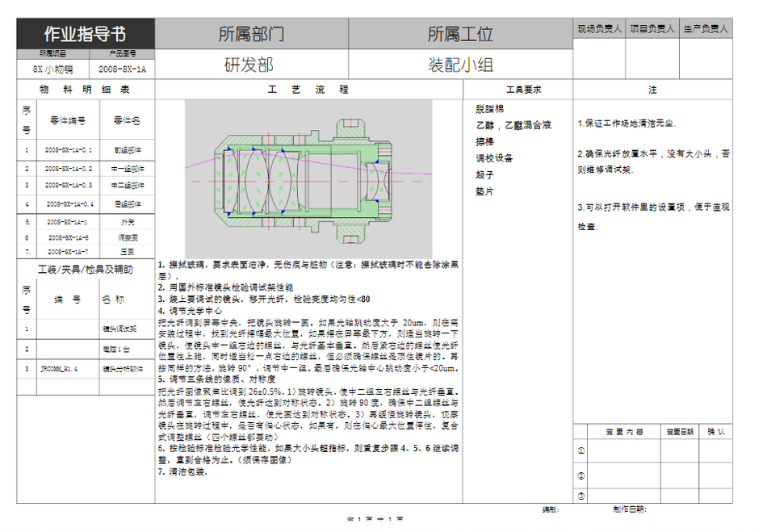Click the 调校设备 tool entry
This screenshot has height=532, width=767.
(x=494, y=158)
